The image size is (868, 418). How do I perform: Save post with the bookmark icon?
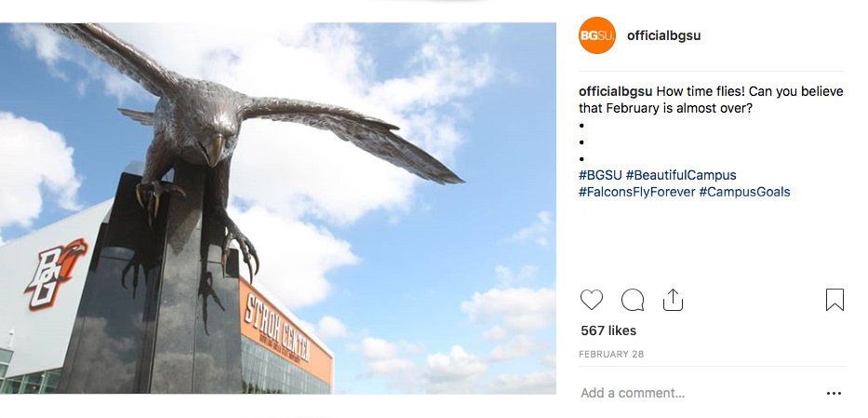point(835,300)
